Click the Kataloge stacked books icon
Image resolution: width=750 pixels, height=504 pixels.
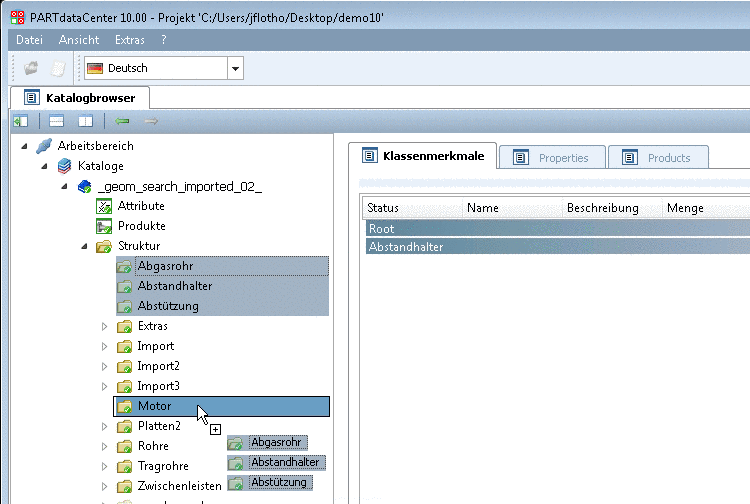[x=64, y=166]
